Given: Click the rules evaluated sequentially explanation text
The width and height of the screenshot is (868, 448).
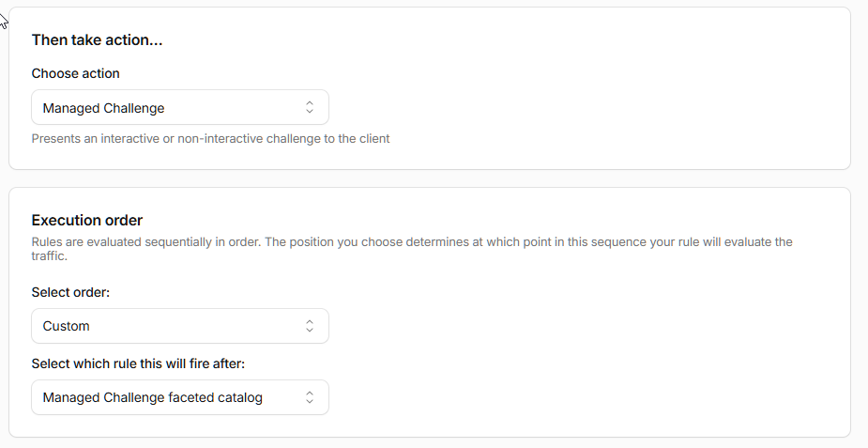Looking at the screenshot, I should 412,249.
